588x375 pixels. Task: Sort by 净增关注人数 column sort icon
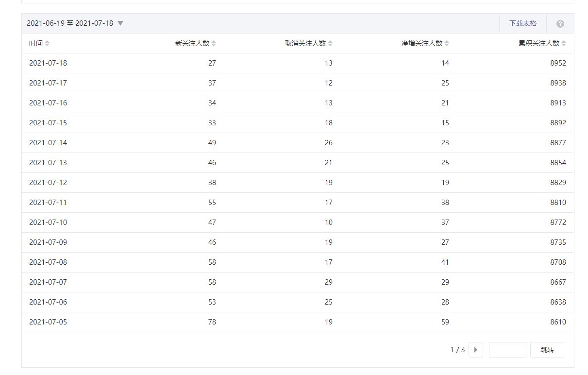click(x=447, y=43)
